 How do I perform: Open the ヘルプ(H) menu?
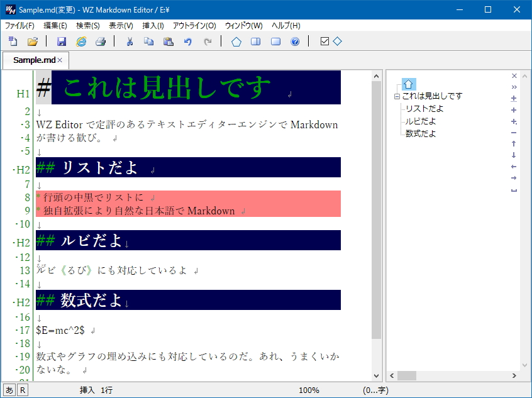point(285,25)
